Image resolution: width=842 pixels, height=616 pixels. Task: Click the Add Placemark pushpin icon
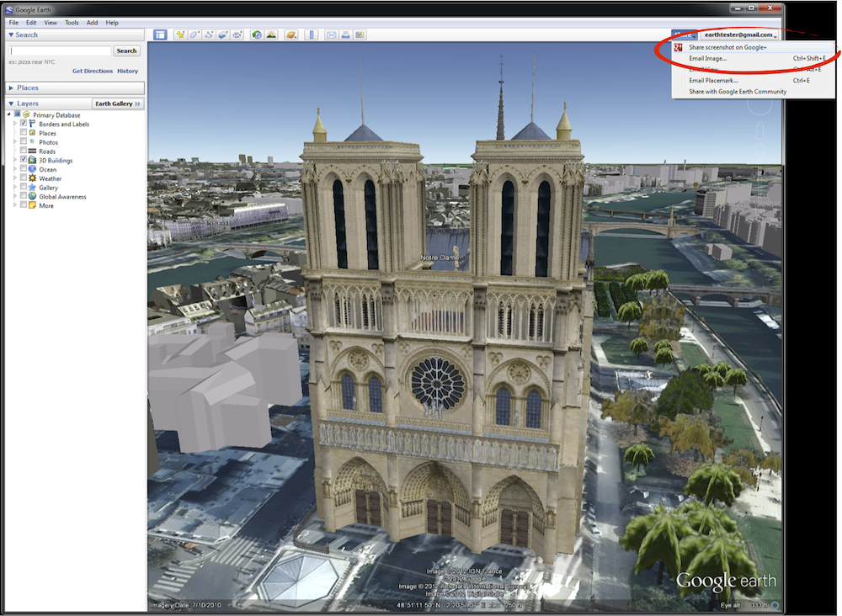tap(180, 35)
